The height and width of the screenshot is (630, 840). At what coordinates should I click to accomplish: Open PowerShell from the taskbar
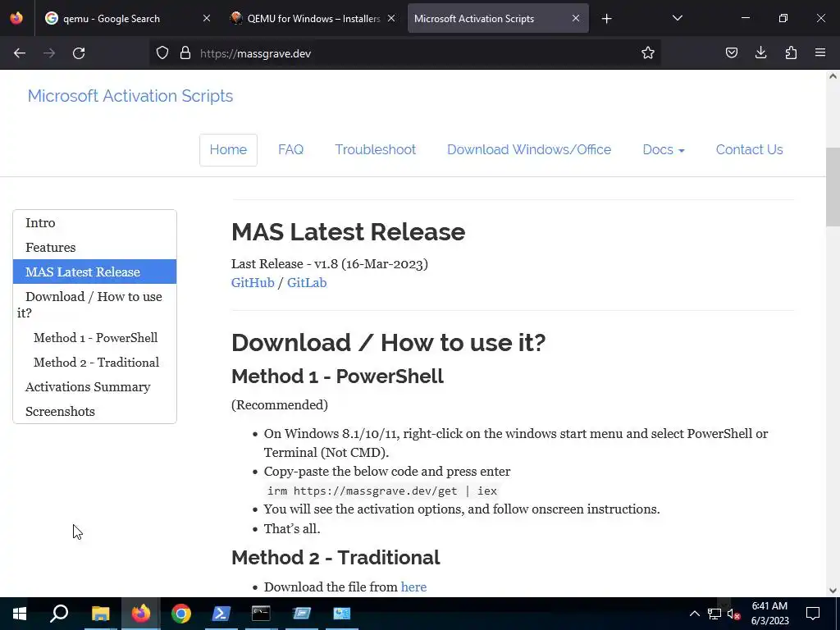tap(221, 614)
